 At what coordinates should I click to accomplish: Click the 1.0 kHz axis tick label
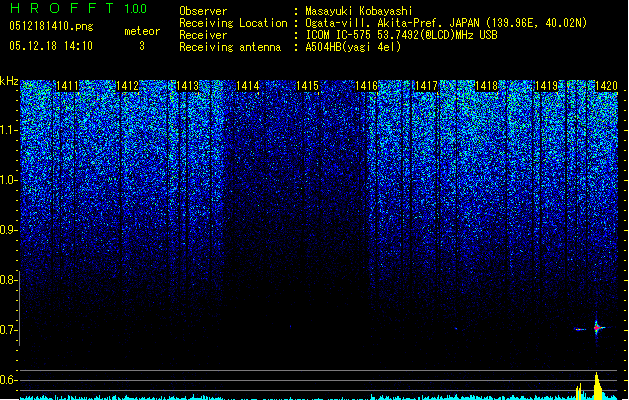[7, 181]
